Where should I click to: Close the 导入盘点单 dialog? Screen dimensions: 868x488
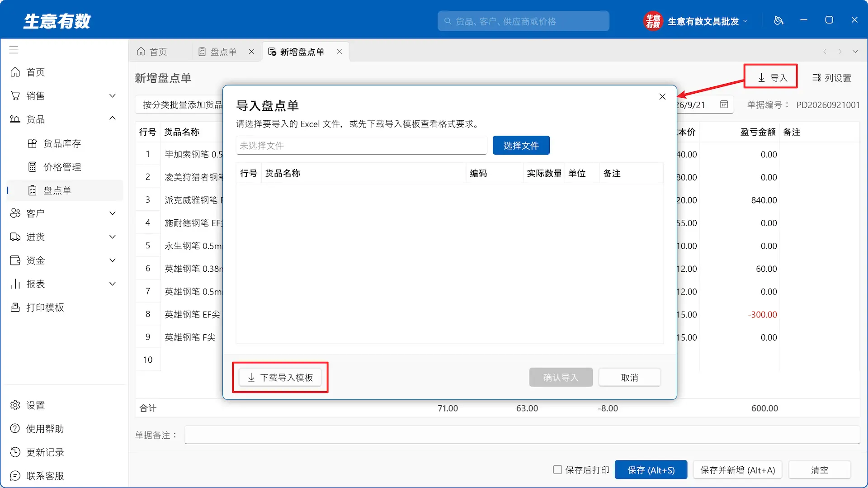pyautogui.click(x=662, y=97)
